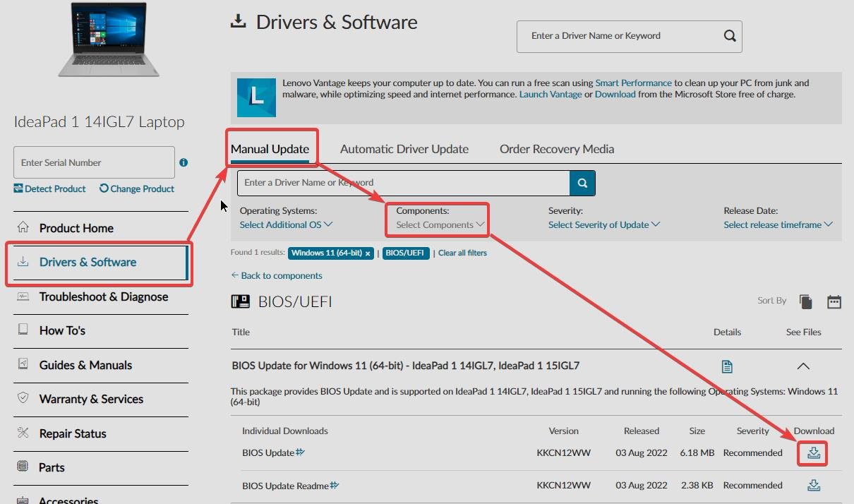Click the keyword field under Manual Update

pos(404,183)
